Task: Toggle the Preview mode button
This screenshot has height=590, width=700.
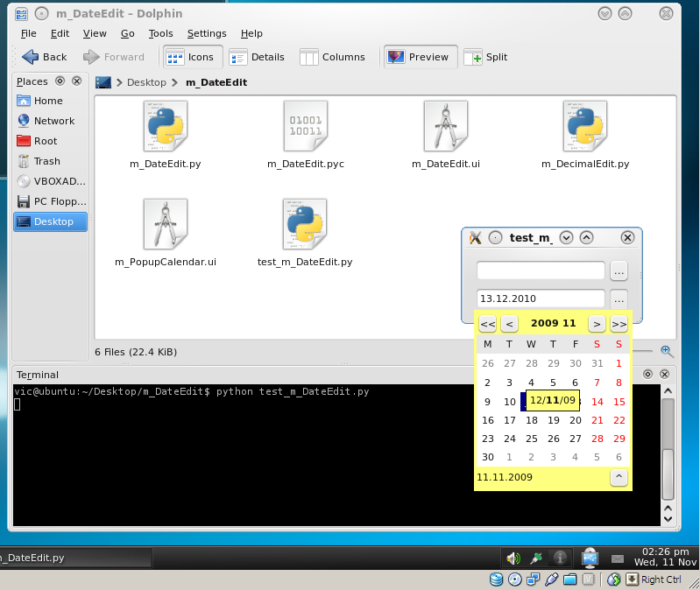Action: [x=421, y=57]
